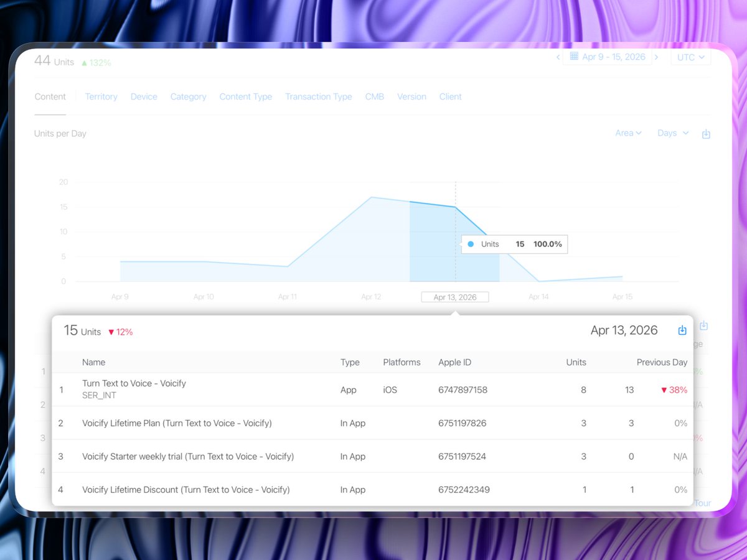Click Apple ID 6747897158
747x560 pixels.
click(x=463, y=390)
